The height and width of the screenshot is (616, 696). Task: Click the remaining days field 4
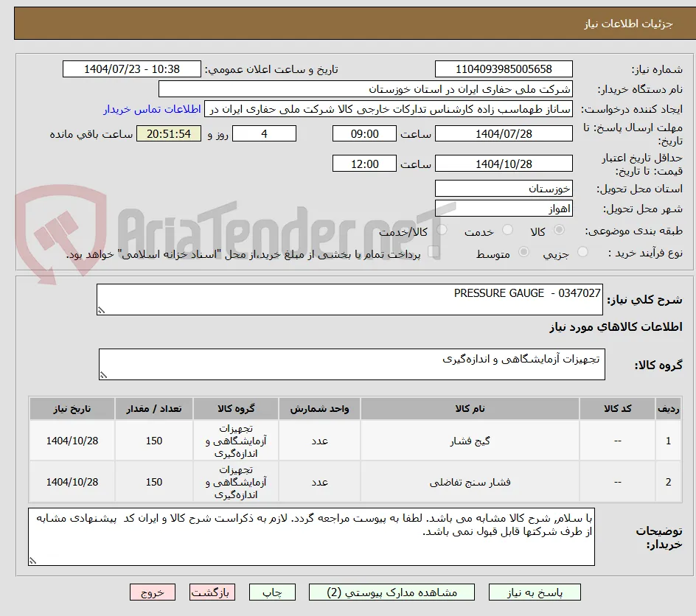[264, 133]
